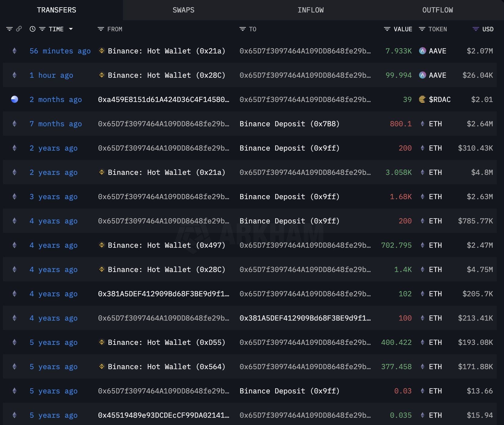Click the ETH token icon in 0.035 row

coord(422,415)
